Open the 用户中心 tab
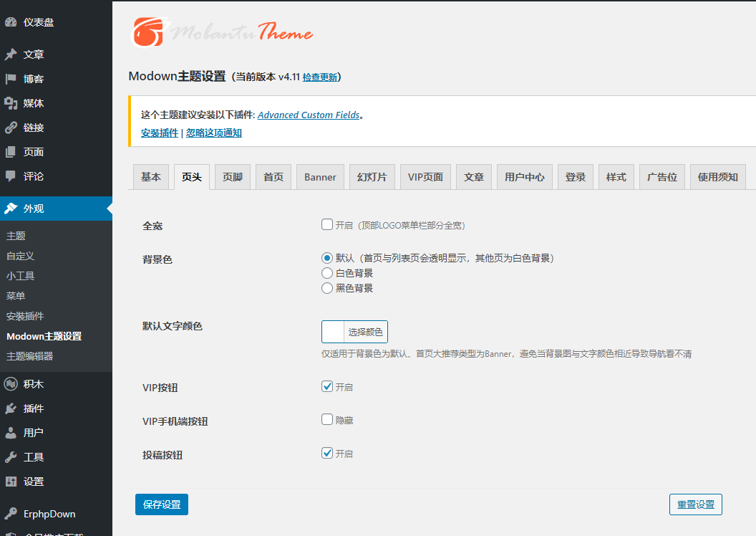Screen dimensions: 756x536 pyautogui.click(x=525, y=177)
